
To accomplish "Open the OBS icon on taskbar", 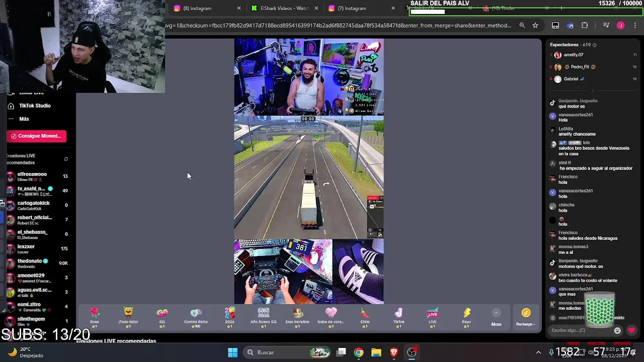I will (x=412, y=352).
